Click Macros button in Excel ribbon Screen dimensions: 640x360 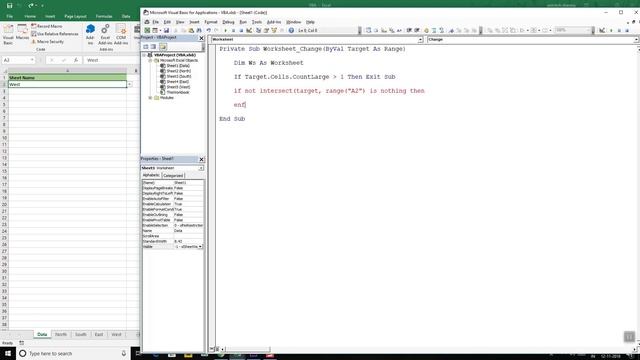[22, 32]
